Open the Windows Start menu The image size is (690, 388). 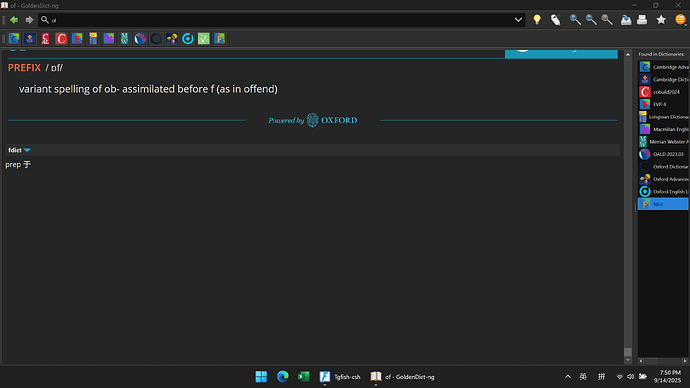[x=261, y=377]
